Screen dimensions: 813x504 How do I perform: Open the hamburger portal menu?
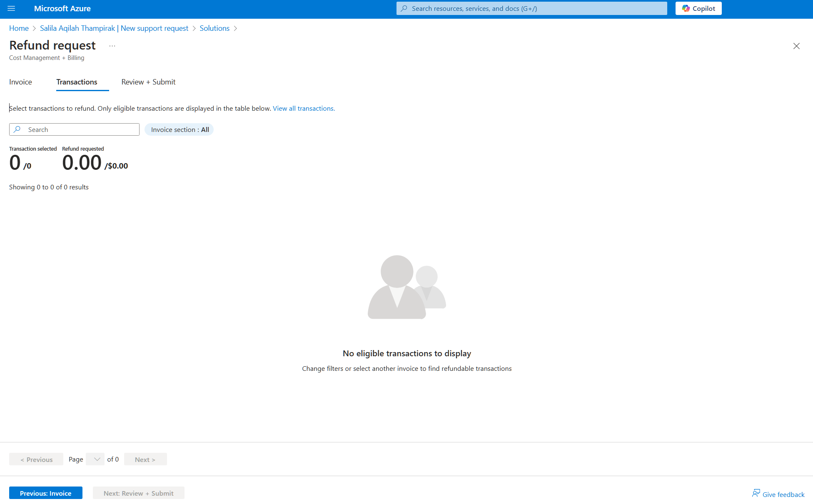(11, 8)
